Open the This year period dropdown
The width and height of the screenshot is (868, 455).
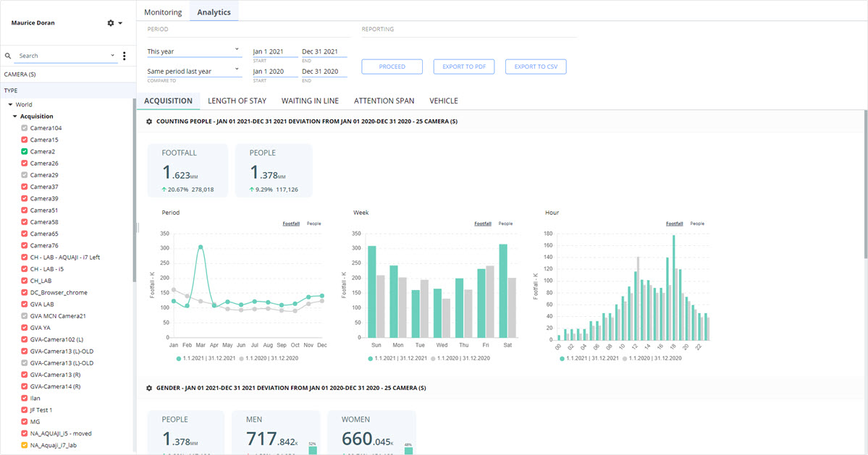coord(194,51)
